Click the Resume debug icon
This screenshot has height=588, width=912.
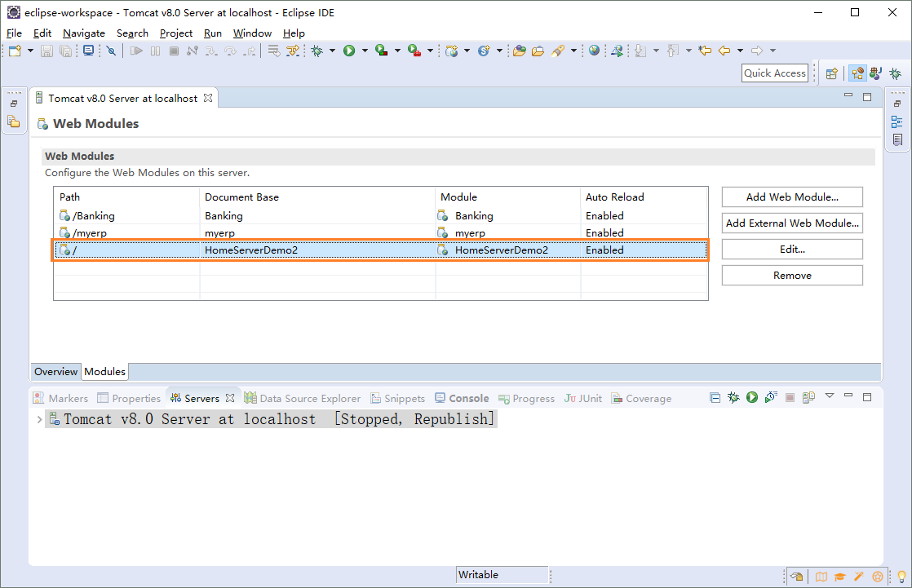[136, 51]
